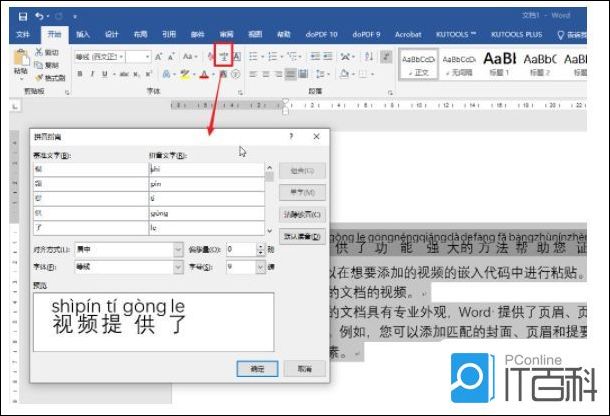Sort the selected text with the A-Z icon
The width and height of the screenshot is (610, 416).
[x=368, y=57]
